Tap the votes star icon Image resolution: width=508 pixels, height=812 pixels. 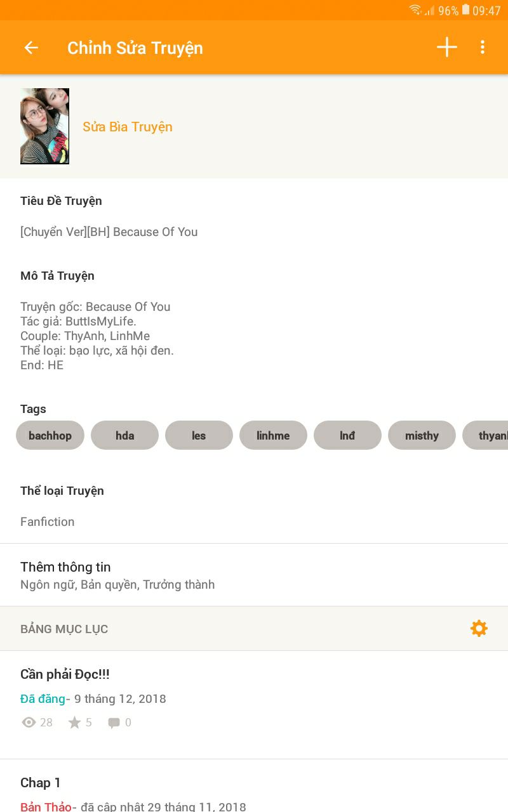74,723
